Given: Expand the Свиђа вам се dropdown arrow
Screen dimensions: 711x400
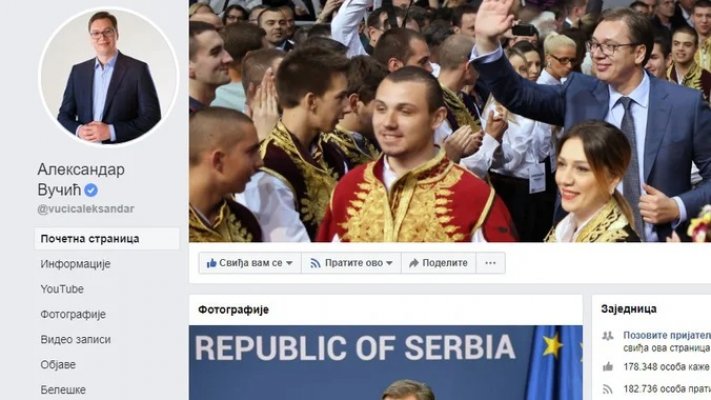Looking at the screenshot, I should [289, 263].
